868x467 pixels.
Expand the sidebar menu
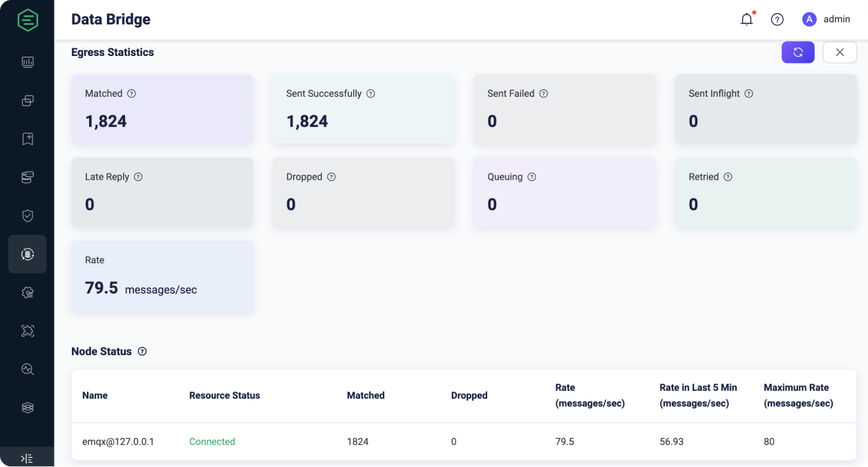click(27, 458)
